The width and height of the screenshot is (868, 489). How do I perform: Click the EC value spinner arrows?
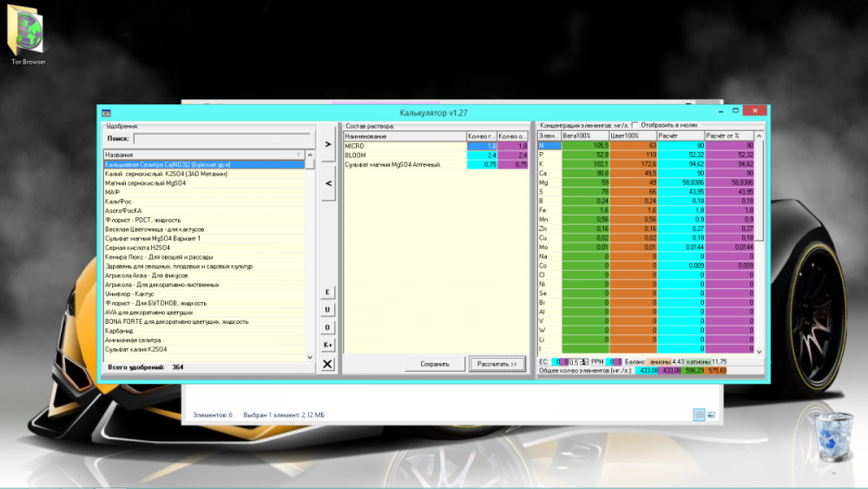[x=583, y=361]
